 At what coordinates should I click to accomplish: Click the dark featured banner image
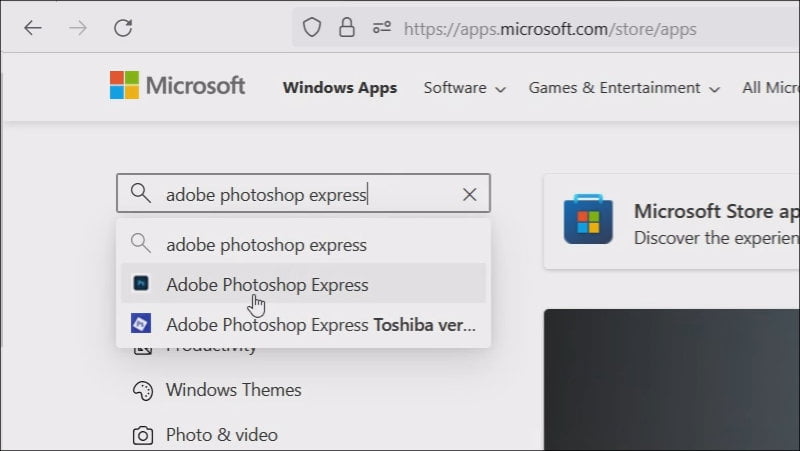pyautogui.click(x=672, y=380)
